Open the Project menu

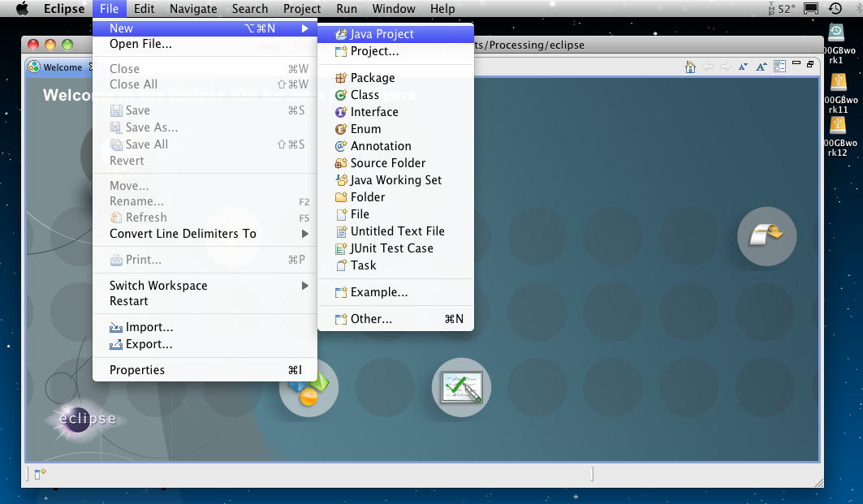click(x=302, y=9)
